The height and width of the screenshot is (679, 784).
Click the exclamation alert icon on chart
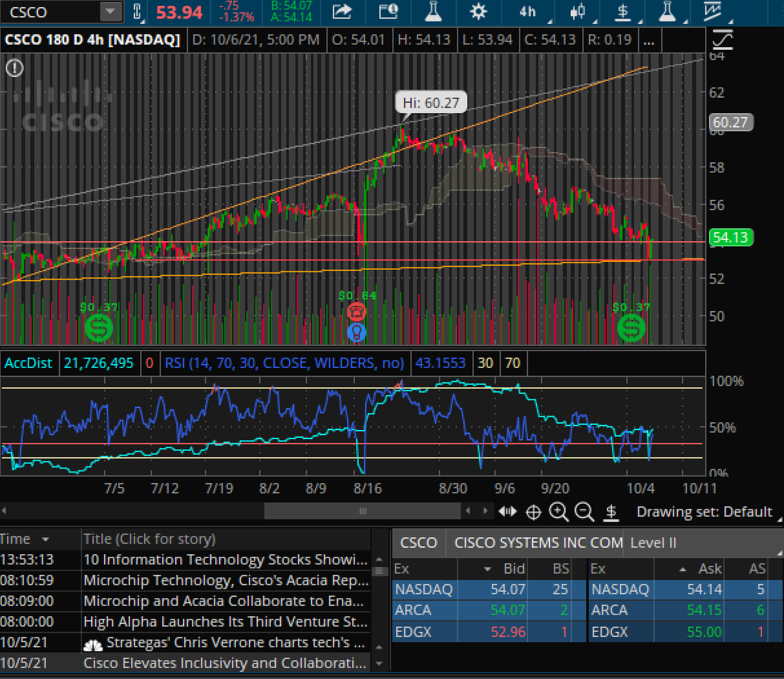point(14,67)
